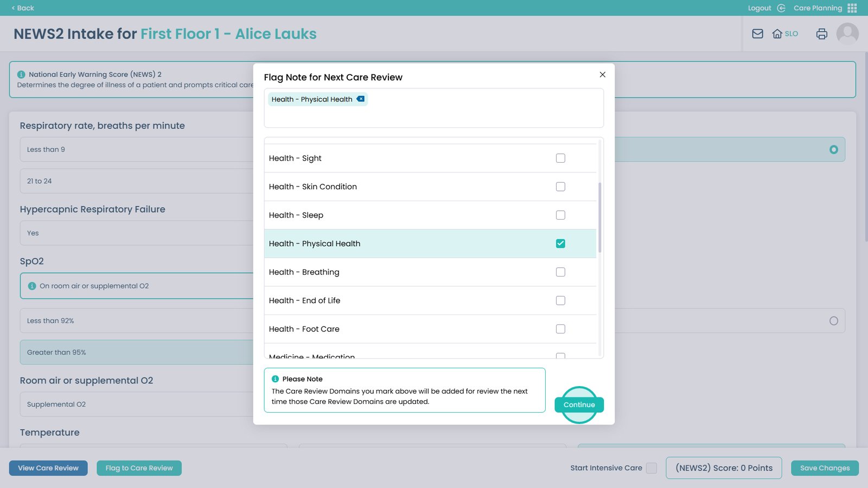Image resolution: width=868 pixels, height=488 pixels.
Task: Remove the Health - Physical Health tag
Action: point(361,99)
